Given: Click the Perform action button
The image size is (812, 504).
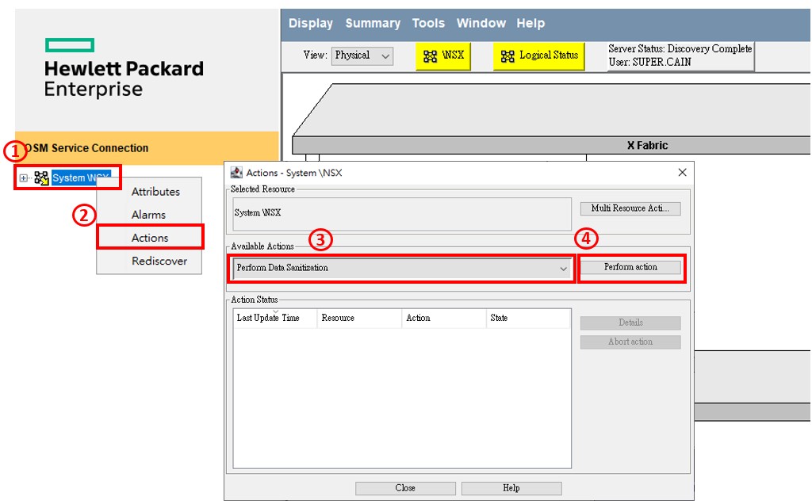Looking at the screenshot, I should [630, 267].
